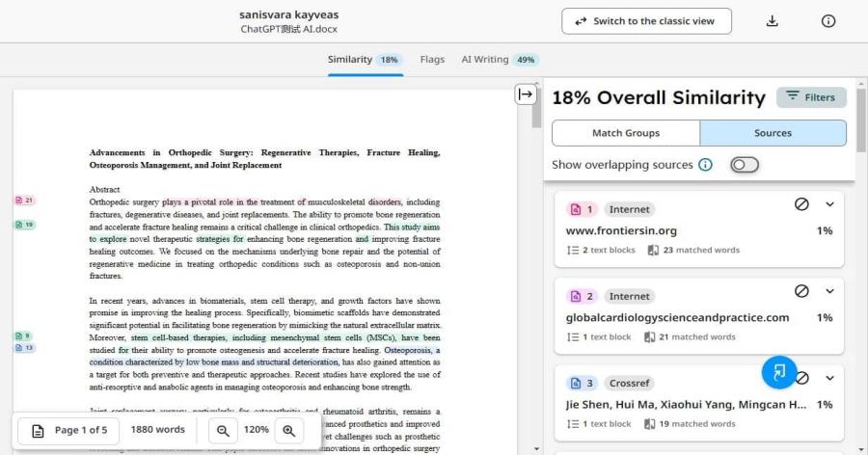
Task: Open the Filters button
Action: 811,97
